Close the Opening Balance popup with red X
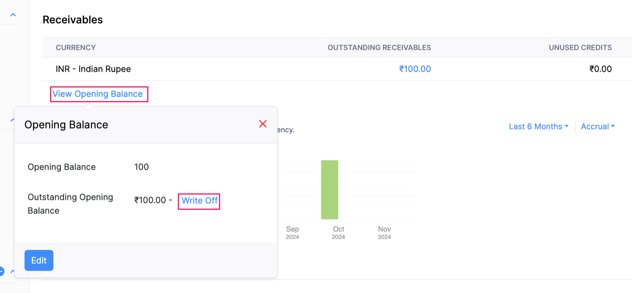This screenshot has height=293, width=644. click(x=263, y=124)
